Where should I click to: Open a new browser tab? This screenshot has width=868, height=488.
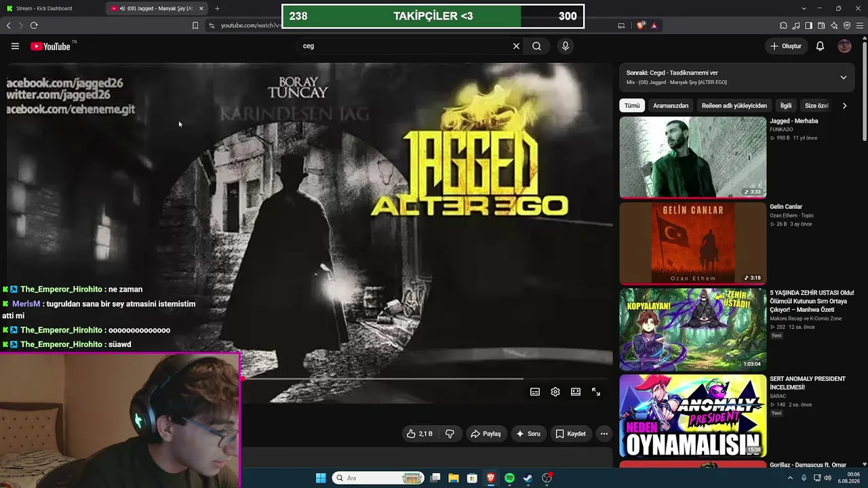(x=217, y=8)
